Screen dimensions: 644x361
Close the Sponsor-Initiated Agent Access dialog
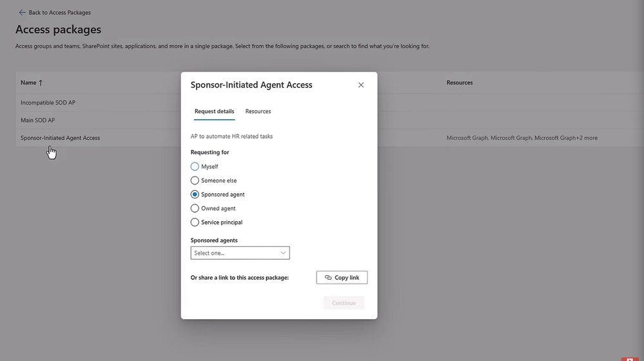(x=360, y=85)
